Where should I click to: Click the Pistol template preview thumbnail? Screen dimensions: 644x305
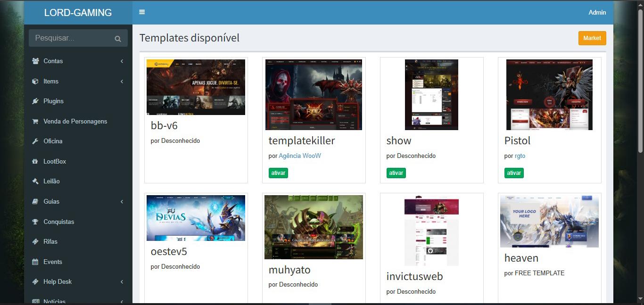549,95
